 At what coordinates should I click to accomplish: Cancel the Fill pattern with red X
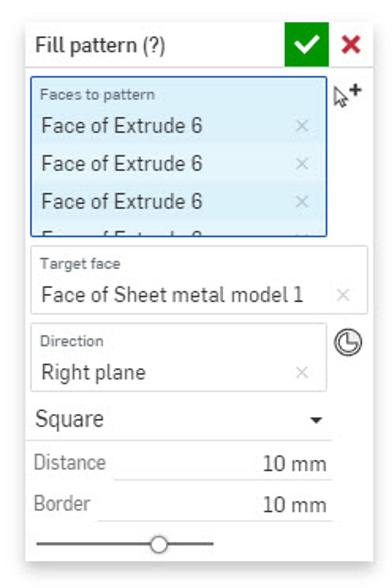pos(351,45)
